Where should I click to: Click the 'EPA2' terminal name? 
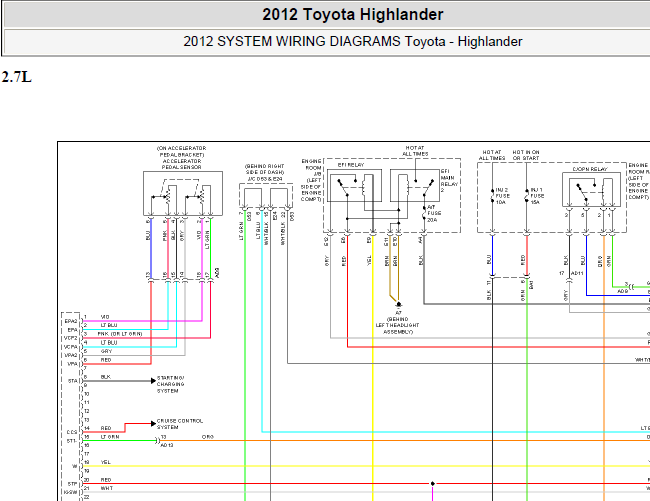click(71, 321)
